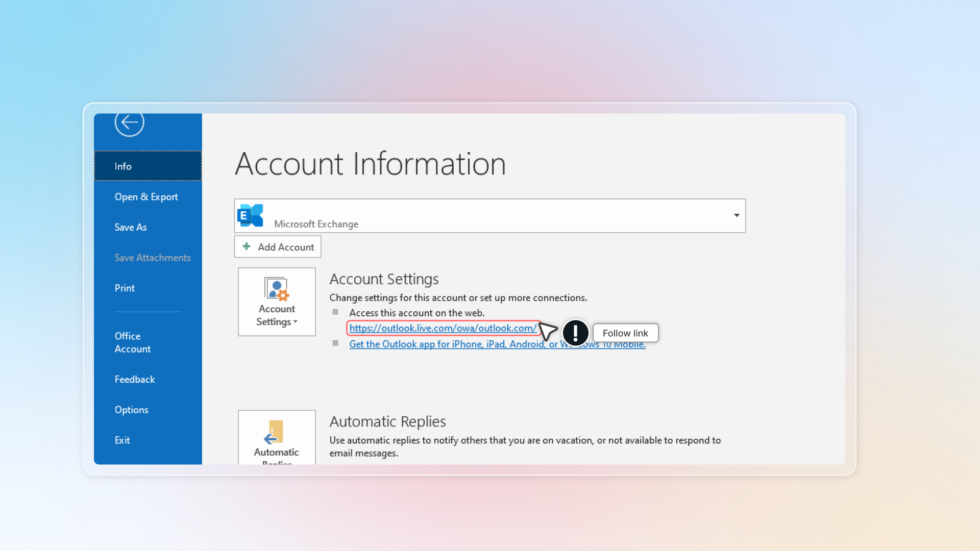This screenshot has width=980, height=551.
Task: Open Outlook Options
Action: [131, 410]
